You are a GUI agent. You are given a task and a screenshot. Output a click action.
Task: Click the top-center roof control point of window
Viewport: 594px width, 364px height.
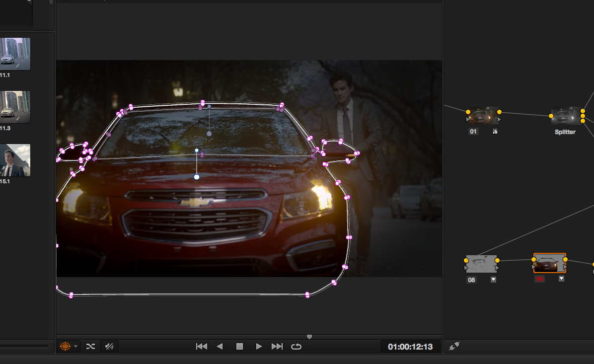click(x=203, y=103)
